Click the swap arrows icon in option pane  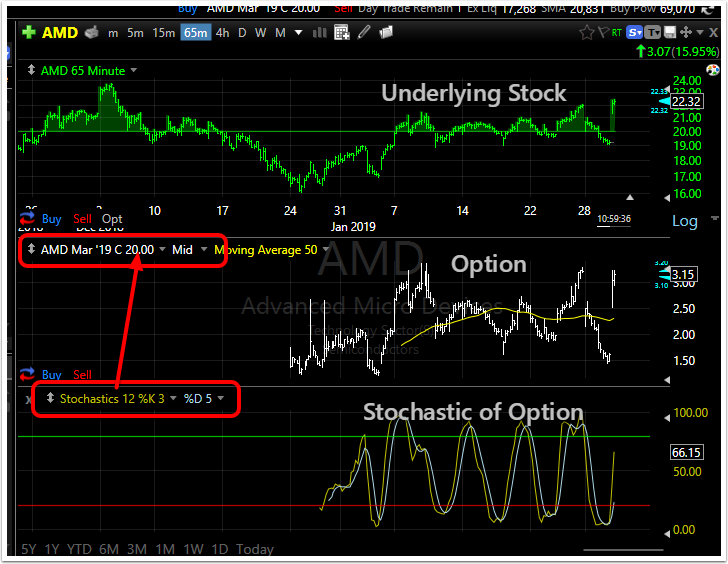27,374
